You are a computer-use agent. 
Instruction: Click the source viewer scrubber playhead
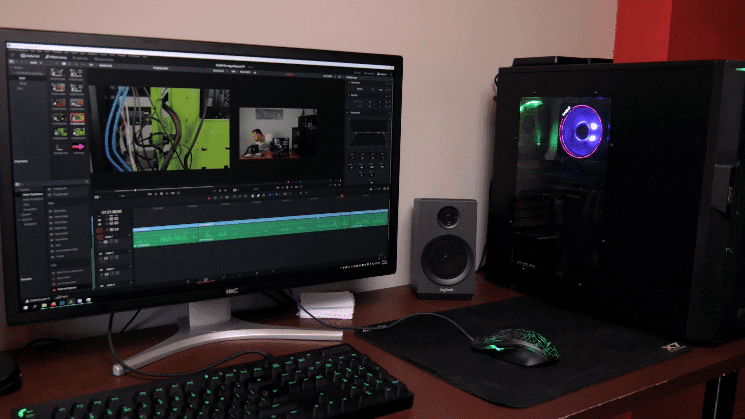135,190
